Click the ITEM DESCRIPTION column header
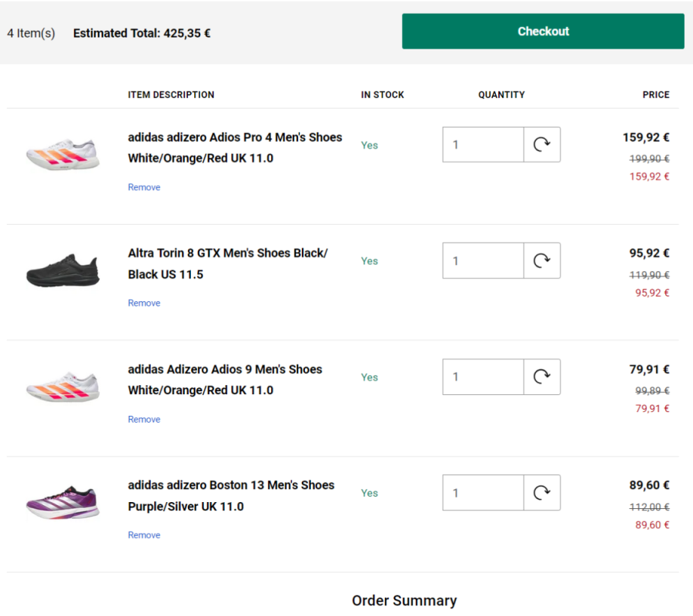Screen dimensions: 693x616 pos(171,95)
